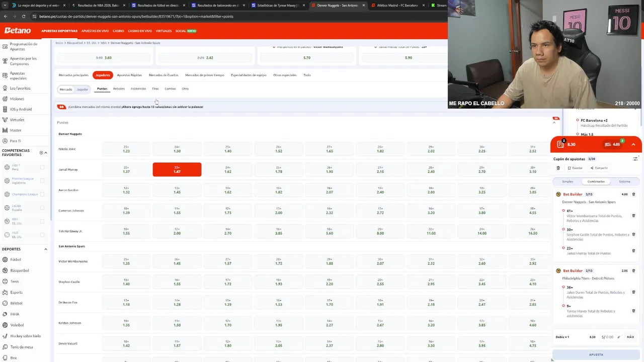Click the Los Favoritos star icon
The height and width of the screenshot is (362, 644).
(5, 88)
